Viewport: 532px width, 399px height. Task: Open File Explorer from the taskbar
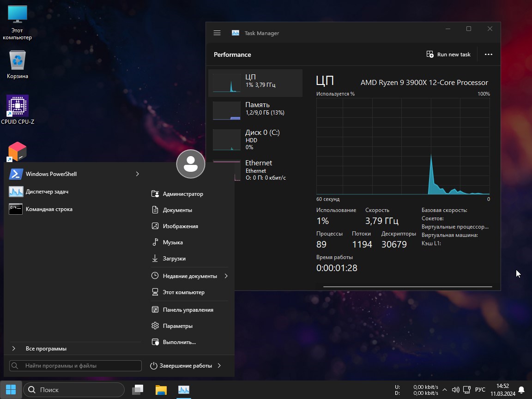161,390
